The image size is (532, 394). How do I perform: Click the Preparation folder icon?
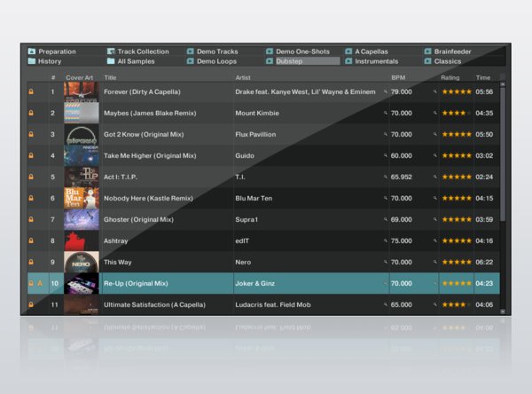pyautogui.click(x=32, y=51)
